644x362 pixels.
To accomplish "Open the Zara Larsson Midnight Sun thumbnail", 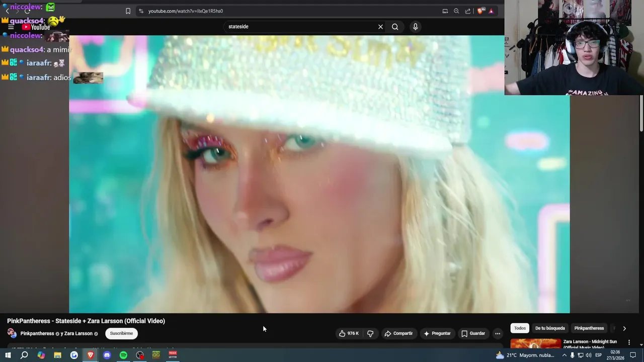I will 535,344.
